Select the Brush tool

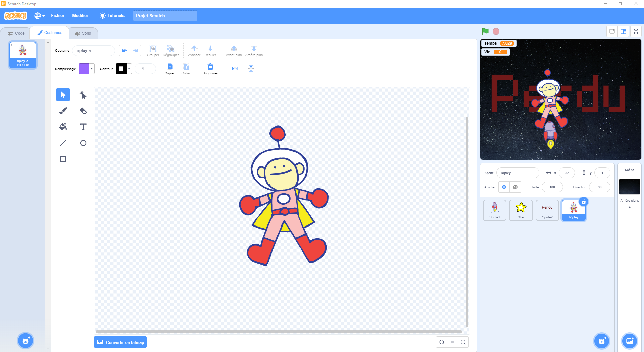(63, 111)
